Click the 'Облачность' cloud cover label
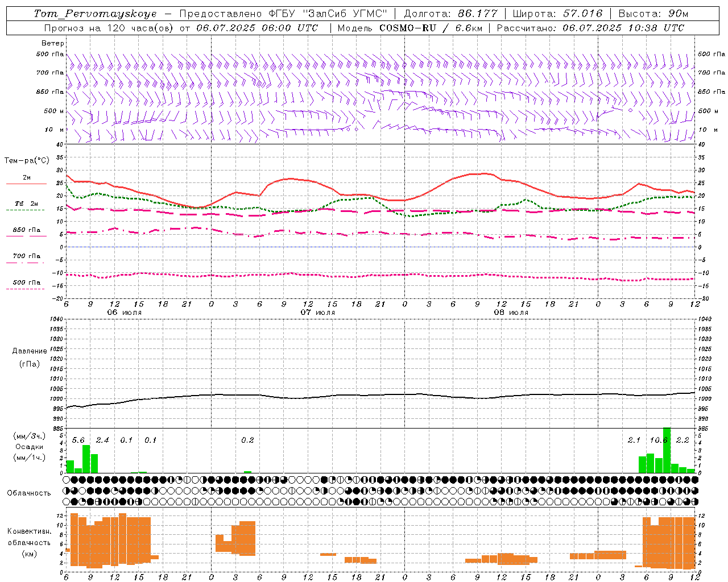This screenshot has height=582, width=728. (x=29, y=493)
